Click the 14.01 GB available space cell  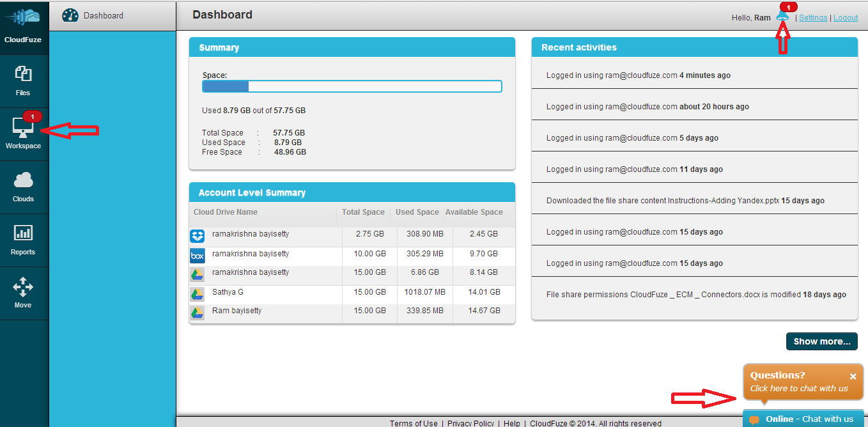tap(483, 292)
